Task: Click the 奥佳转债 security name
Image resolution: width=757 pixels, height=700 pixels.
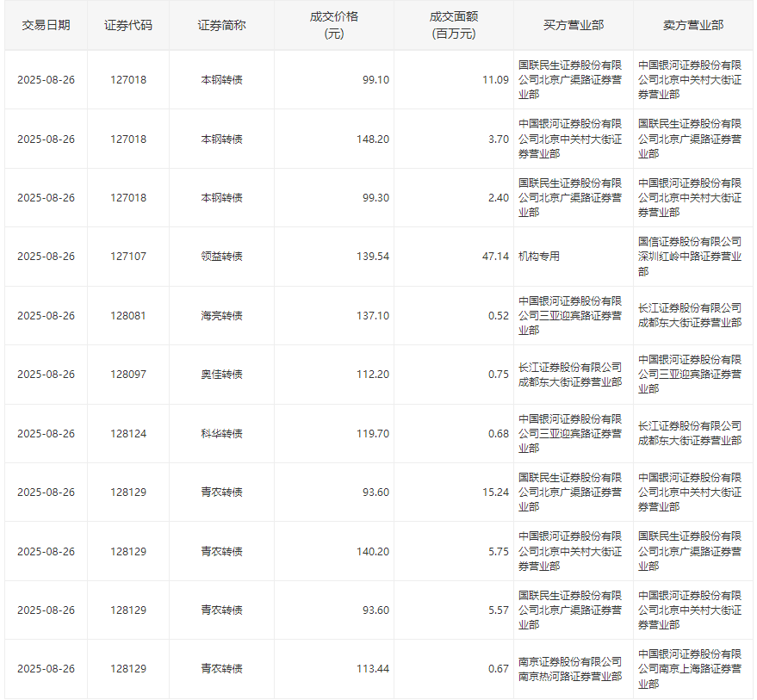Action: tap(221, 375)
